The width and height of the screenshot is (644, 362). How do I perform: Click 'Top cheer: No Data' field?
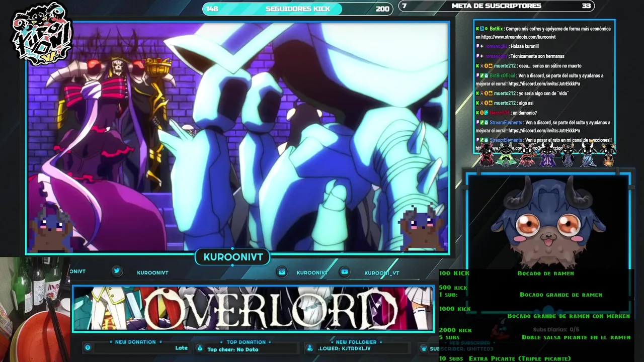point(232,349)
